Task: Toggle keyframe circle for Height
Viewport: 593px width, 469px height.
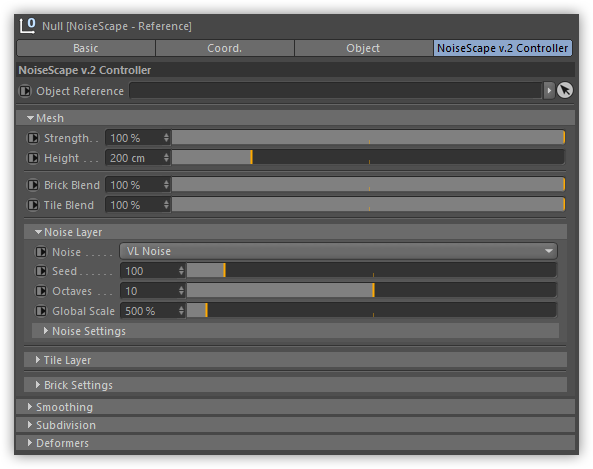Action: click(33, 158)
